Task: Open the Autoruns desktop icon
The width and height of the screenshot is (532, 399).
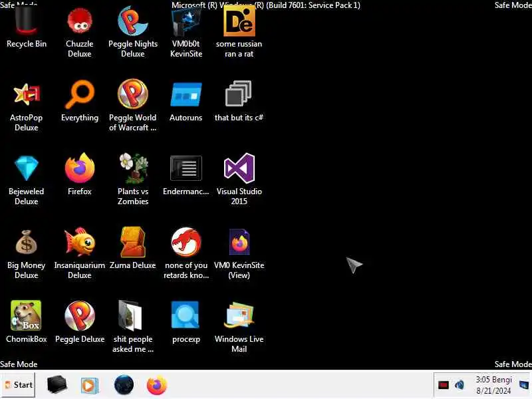Action: click(186, 94)
